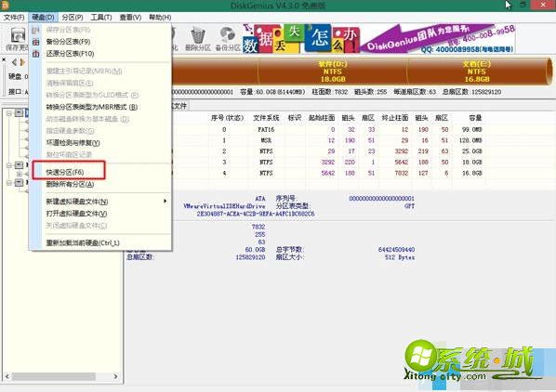Expand 新建虚拟硬盘文件(N) submenu arrow

pyautogui.click(x=165, y=202)
